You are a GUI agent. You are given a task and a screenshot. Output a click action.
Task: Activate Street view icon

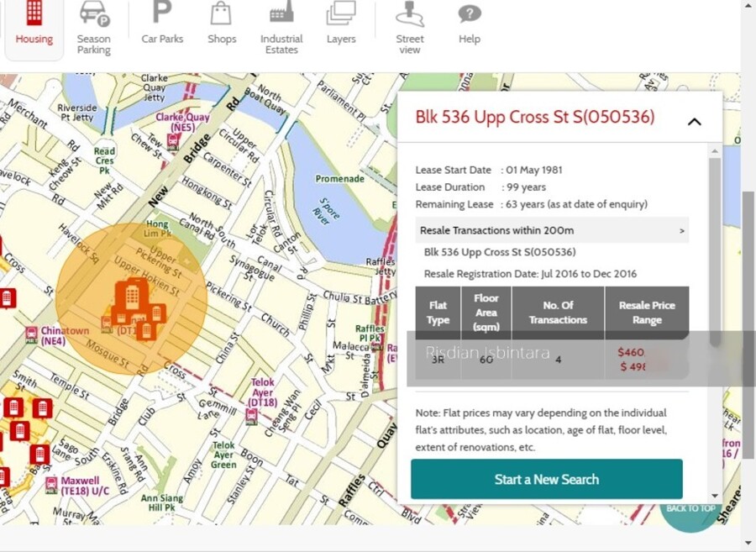410,13
